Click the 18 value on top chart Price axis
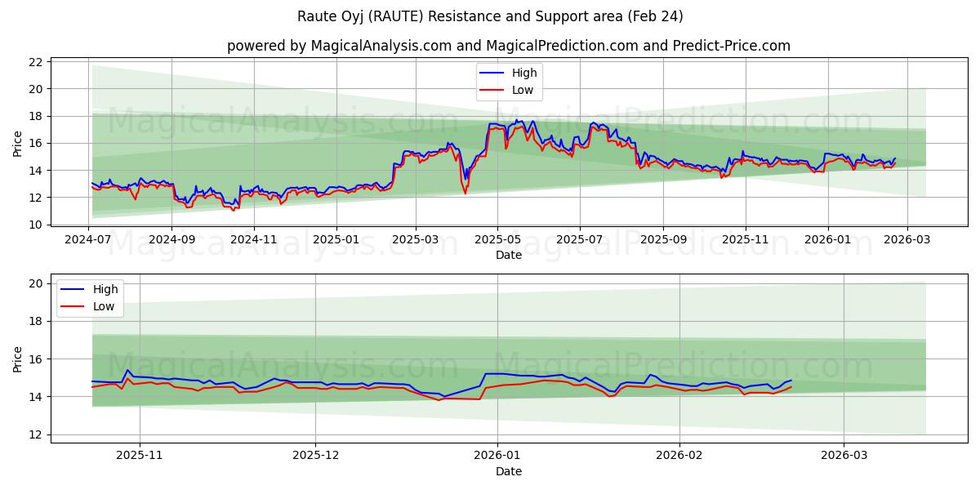 pyautogui.click(x=38, y=117)
